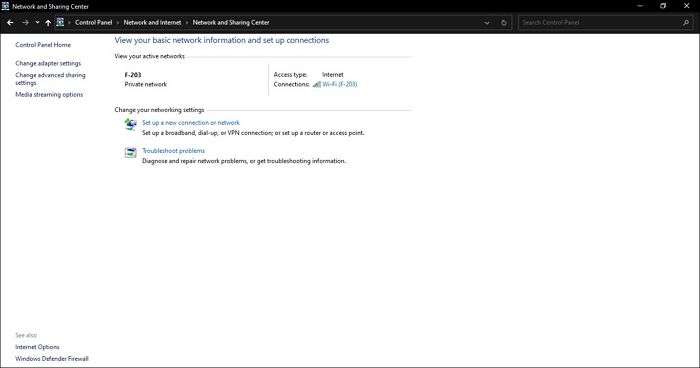Click the Forward navigation arrow
The image size is (700, 368).
coord(25,22)
